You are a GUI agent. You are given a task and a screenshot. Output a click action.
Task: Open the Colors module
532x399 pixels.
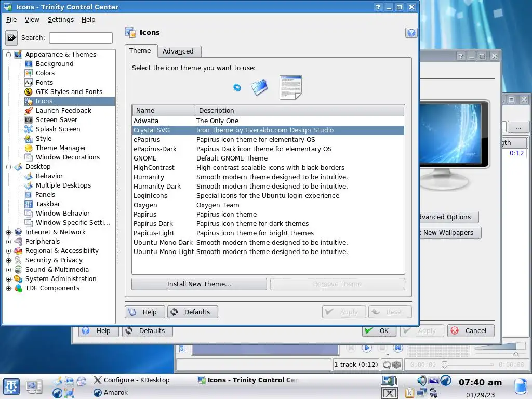[45, 73]
